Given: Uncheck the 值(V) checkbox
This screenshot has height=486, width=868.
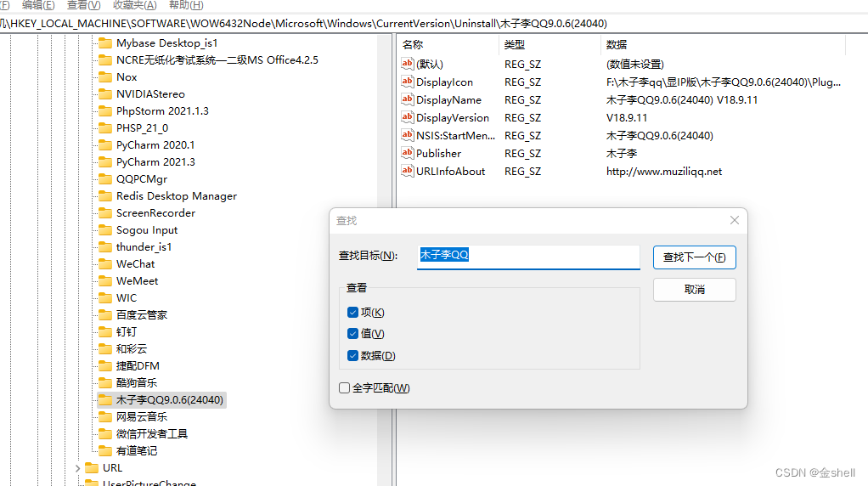Looking at the screenshot, I should [352, 333].
